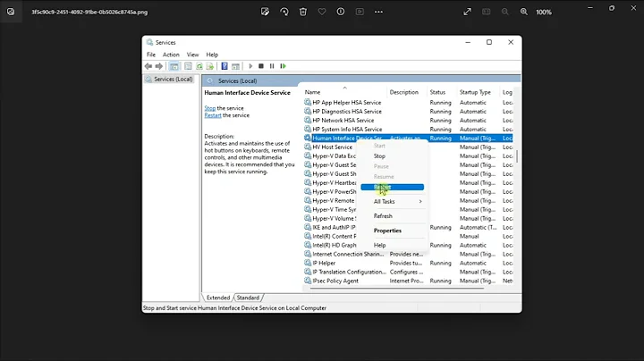
Task: Mark image as favorite with heart icon
Action: (x=322, y=12)
